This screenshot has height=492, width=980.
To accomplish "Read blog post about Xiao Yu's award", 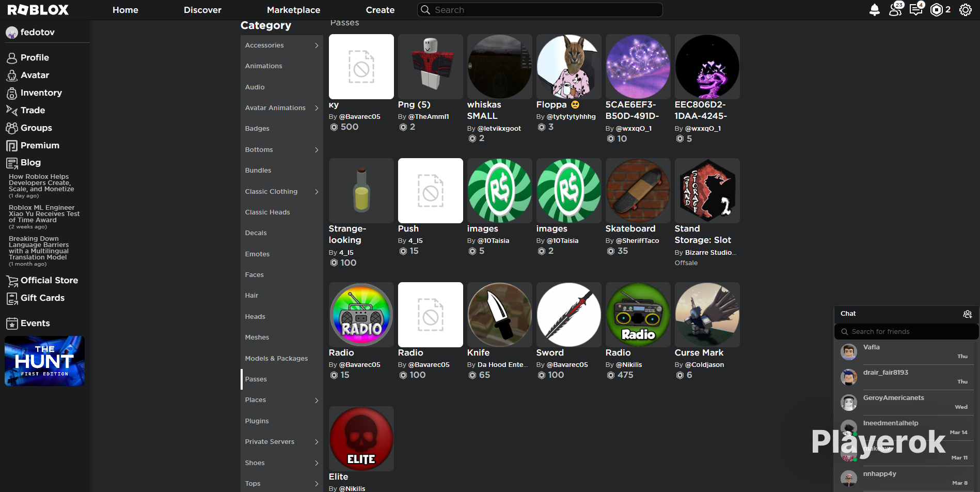I will pos(44,214).
